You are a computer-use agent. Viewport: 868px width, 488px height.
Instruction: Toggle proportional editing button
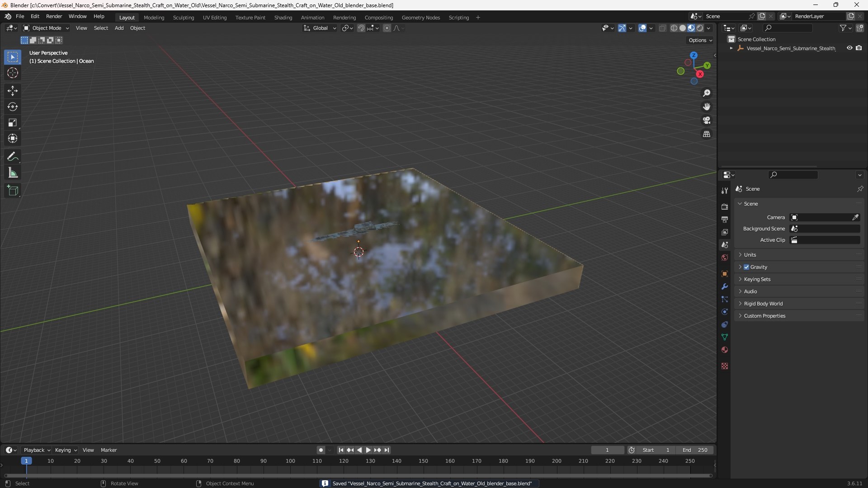[387, 28]
